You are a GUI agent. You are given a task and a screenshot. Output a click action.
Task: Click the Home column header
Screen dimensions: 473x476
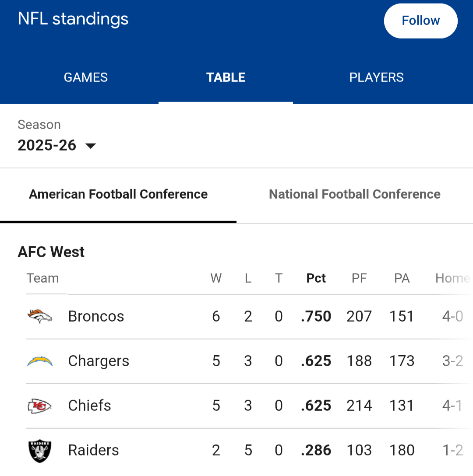point(451,278)
